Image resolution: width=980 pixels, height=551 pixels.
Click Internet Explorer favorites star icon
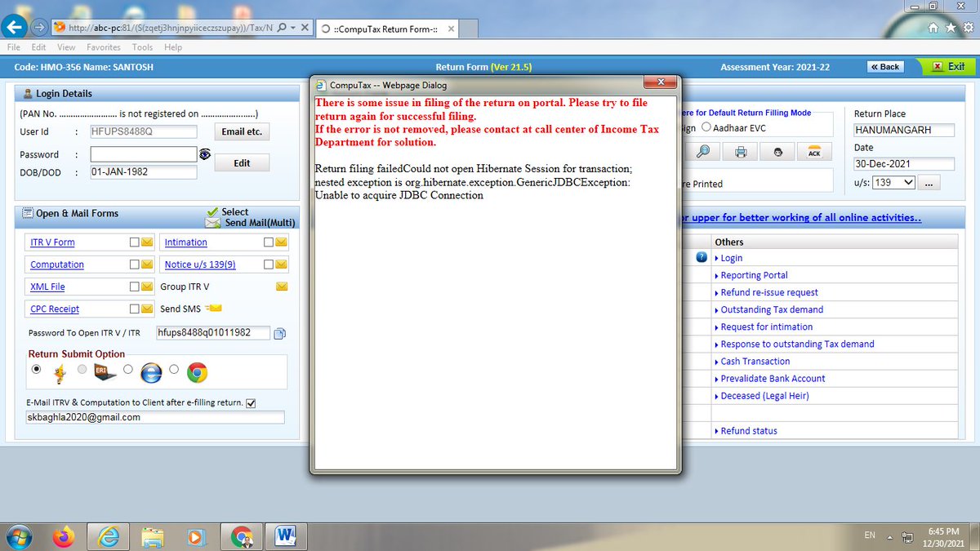[x=950, y=27]
